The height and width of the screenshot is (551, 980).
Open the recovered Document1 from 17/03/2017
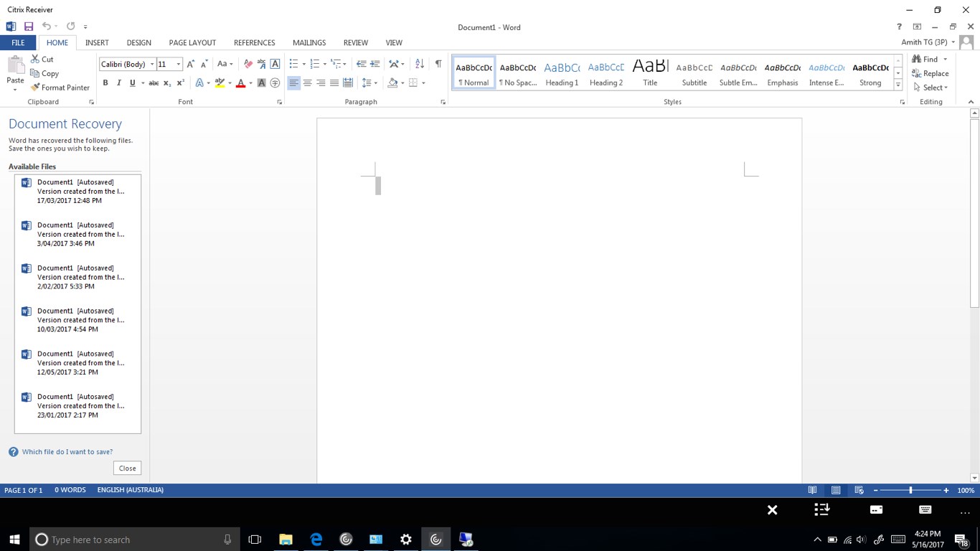(x=77, y=191)
